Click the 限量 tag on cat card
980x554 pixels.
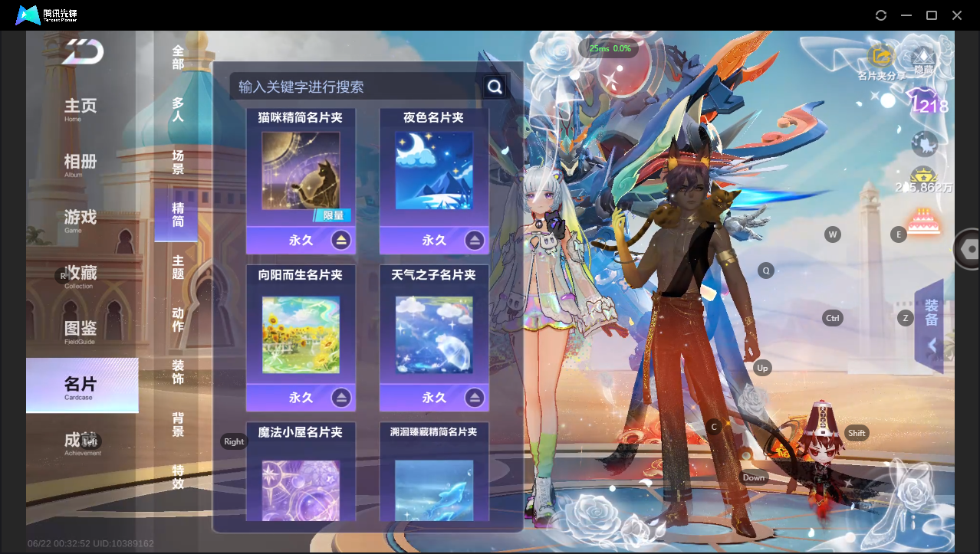pos(333,215)
